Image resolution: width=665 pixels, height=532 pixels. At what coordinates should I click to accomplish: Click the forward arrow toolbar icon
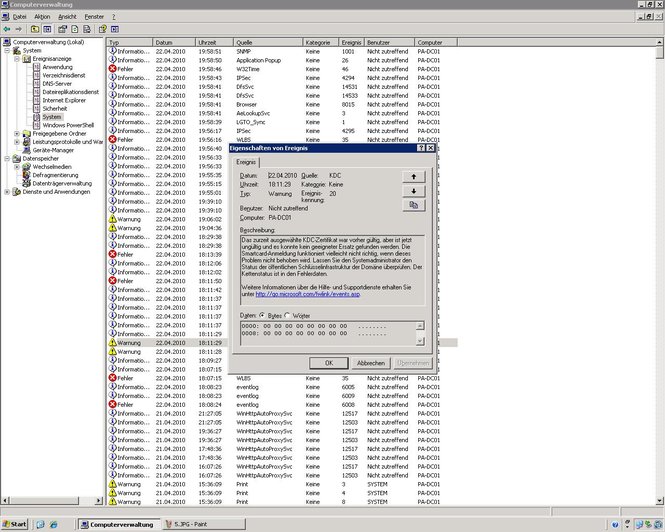[x=19, y=29]
